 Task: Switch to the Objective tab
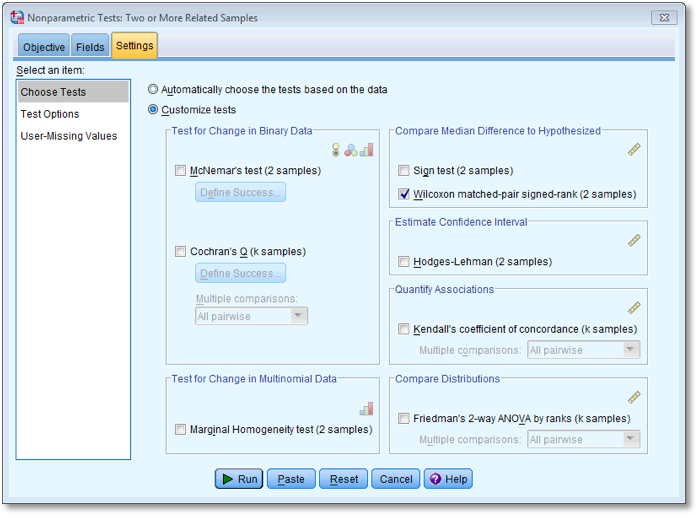tap(44, 47)
